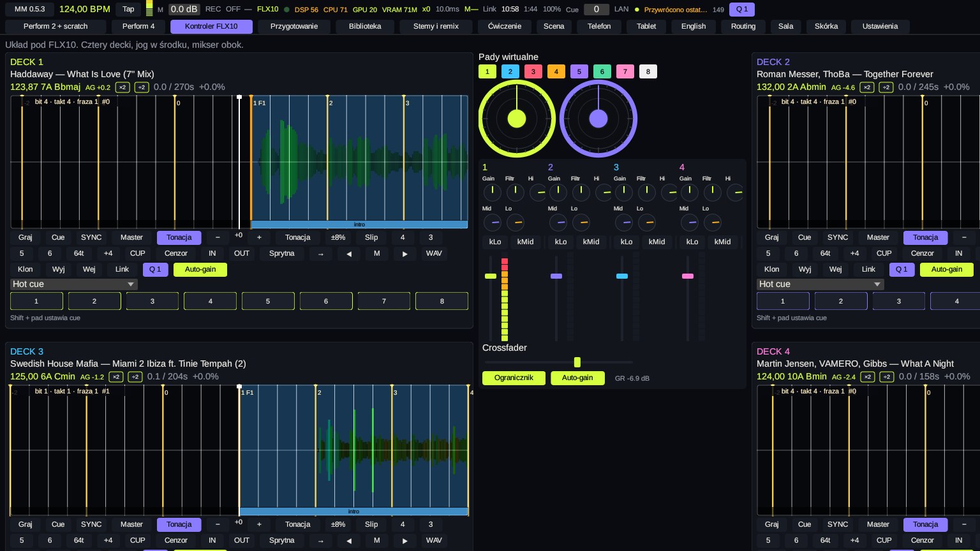Click channel 1 Gain knob

(x=492, y=192)
